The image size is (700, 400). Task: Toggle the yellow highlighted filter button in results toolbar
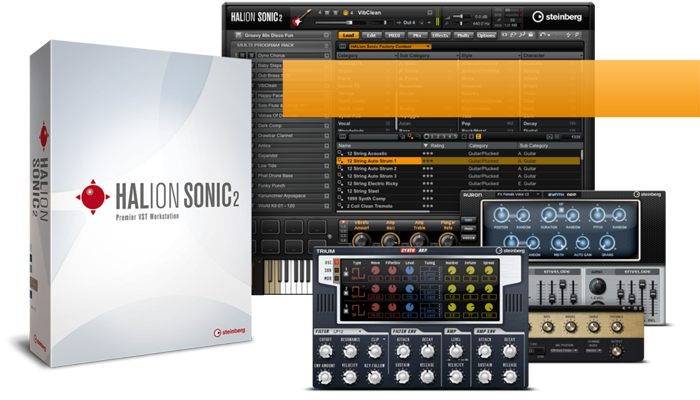click(478, 137)
